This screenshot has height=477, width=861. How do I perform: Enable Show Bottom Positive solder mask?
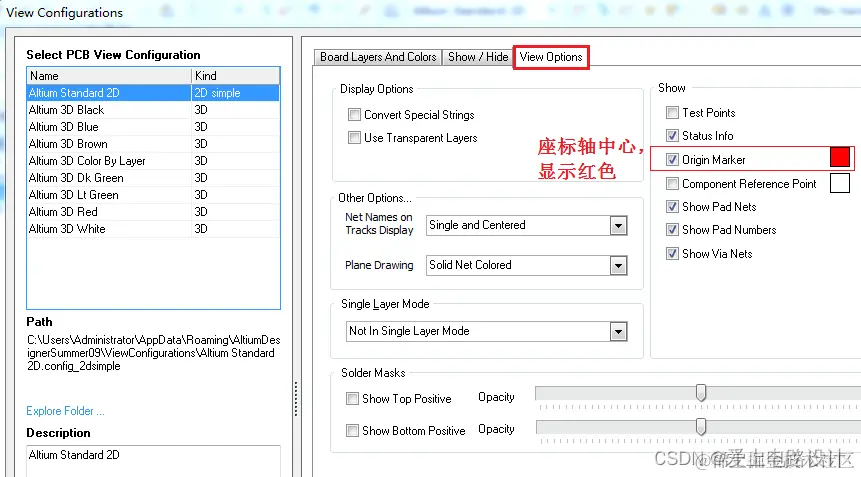pyautogui.click(x=353, y=430)
